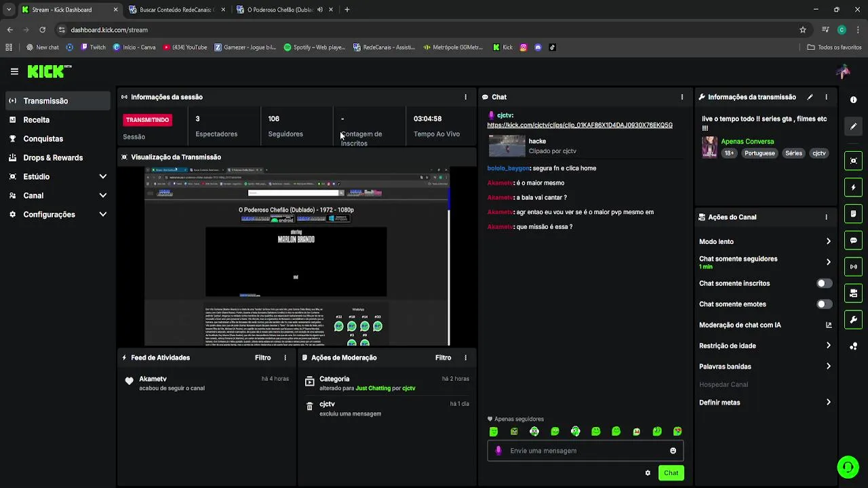
Task: Reload the page in the browser
Action: pos(42,30)
